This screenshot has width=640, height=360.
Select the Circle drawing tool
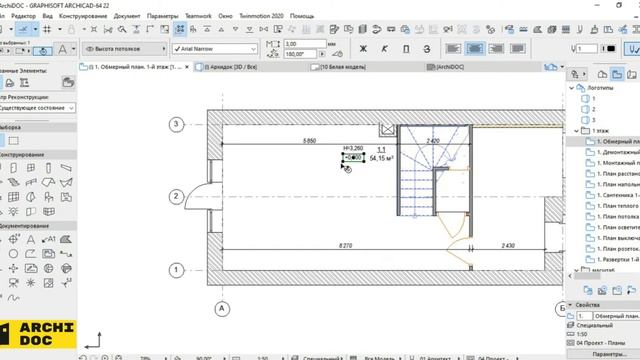[13, 254]
